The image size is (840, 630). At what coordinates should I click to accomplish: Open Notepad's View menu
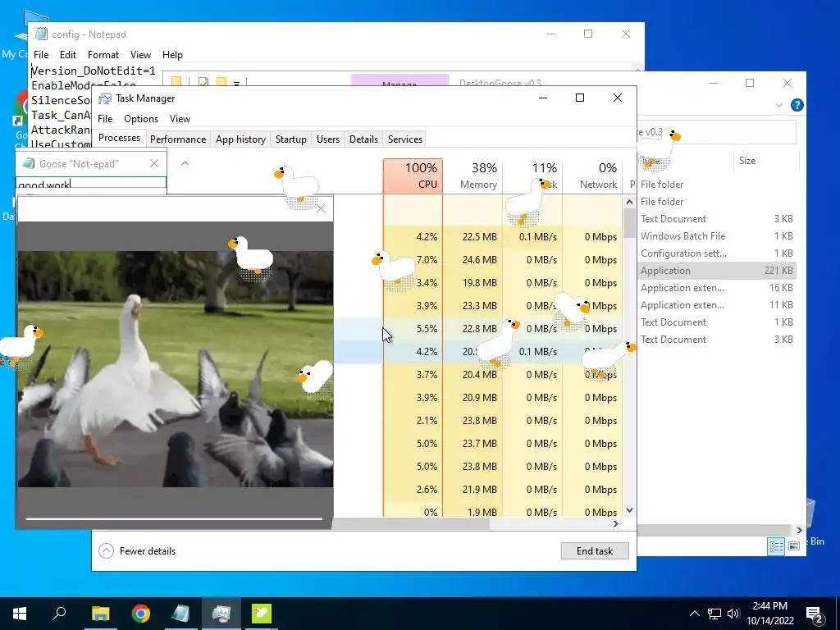click(x=140, y=55)
